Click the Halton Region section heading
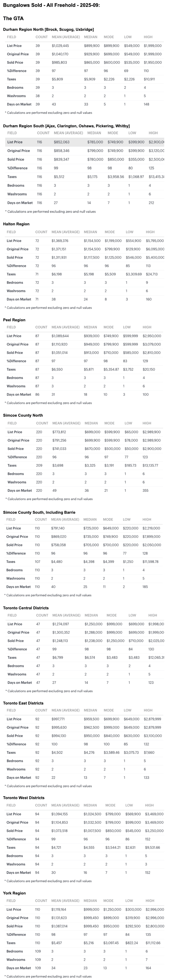 click(x=16, y=224)
